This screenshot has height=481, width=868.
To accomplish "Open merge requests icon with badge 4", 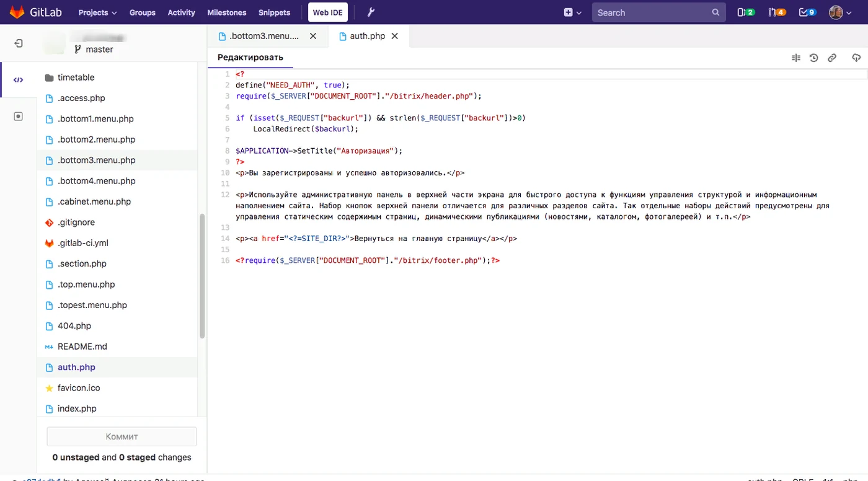I will (777, 12).
